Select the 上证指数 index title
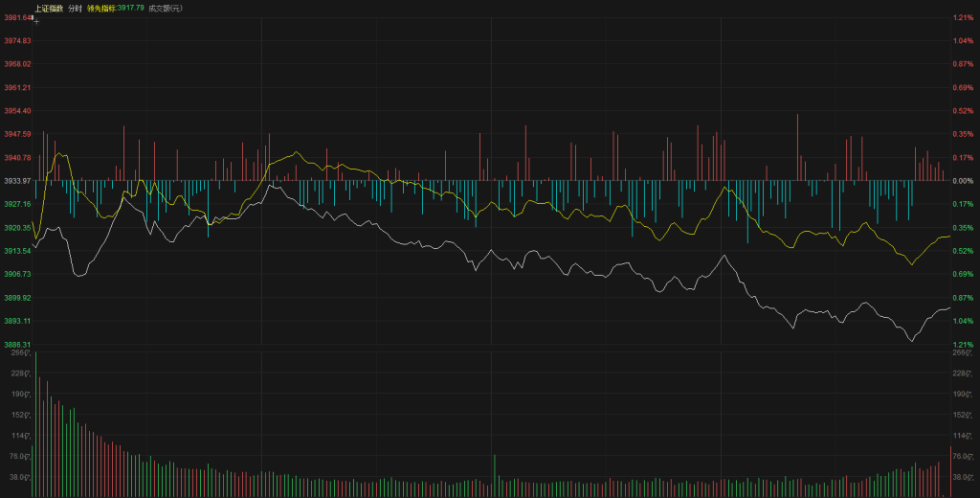This screenshot has width=980, height=498. (x=49, y=8)
